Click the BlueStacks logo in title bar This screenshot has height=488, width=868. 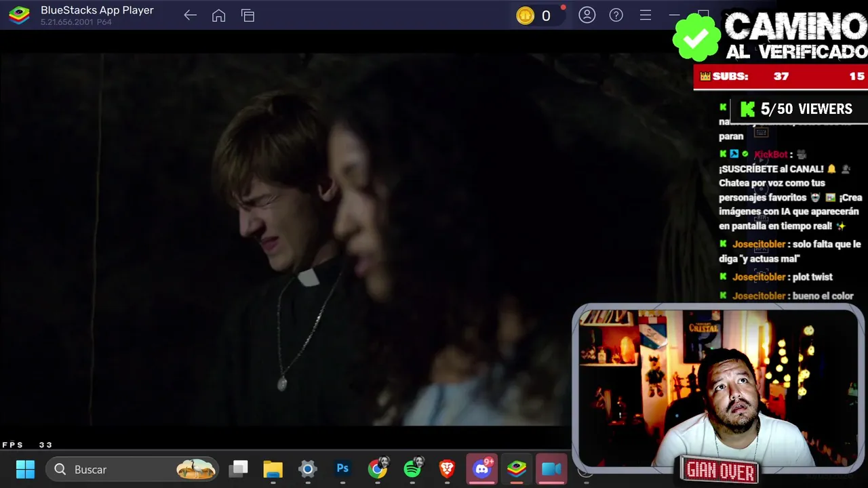[19, 15]
